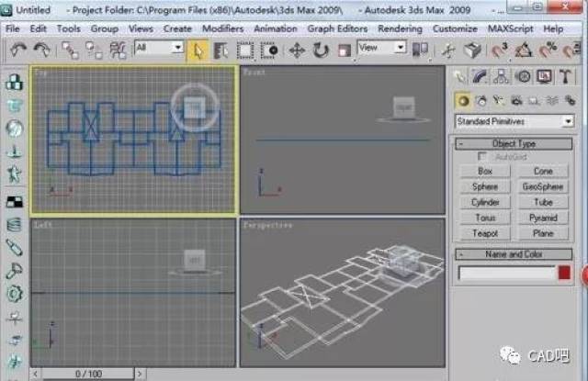This screenshot has height=381, width=588.
Task: Activate the Select and Rotate tool
Action: pos(321,50)
